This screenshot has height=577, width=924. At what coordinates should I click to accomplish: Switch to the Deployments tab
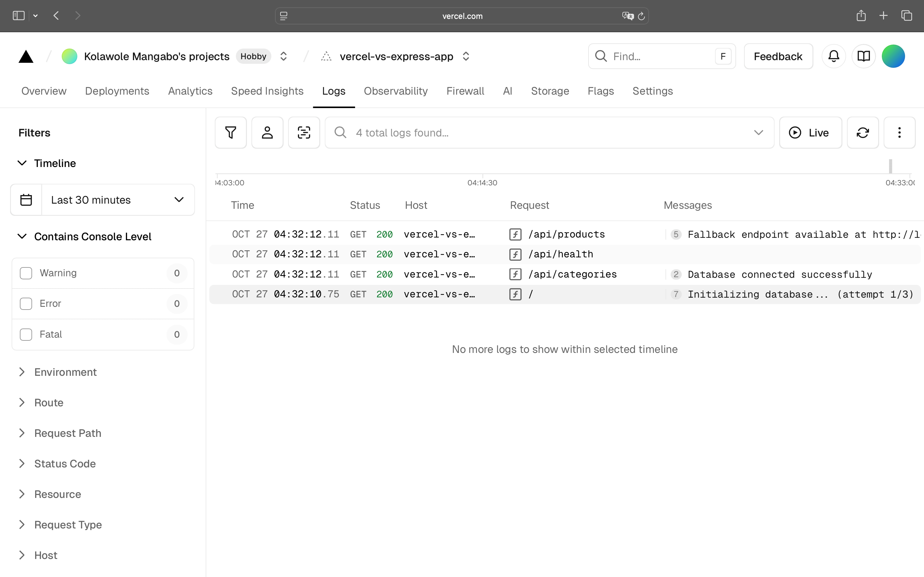point(117,91)
